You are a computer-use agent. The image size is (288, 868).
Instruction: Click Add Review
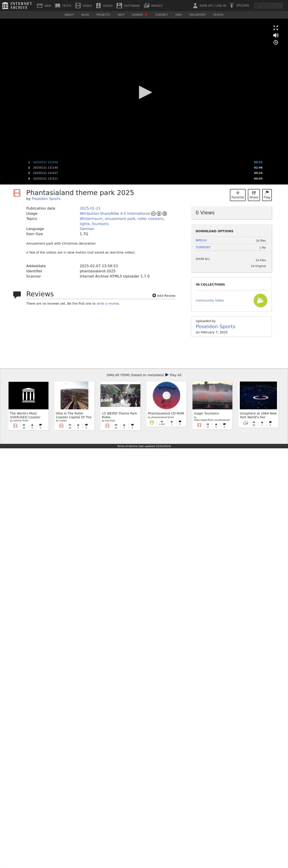click(x=164, y=295)
